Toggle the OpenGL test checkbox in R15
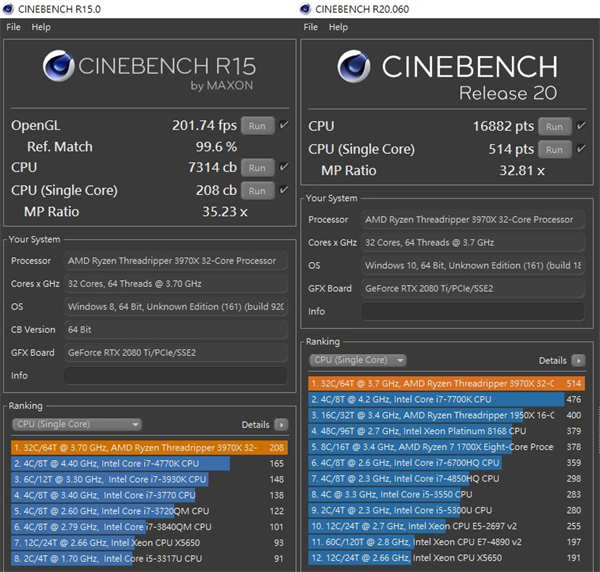Screen dimensions: 600x572 (x=284, y=125)
